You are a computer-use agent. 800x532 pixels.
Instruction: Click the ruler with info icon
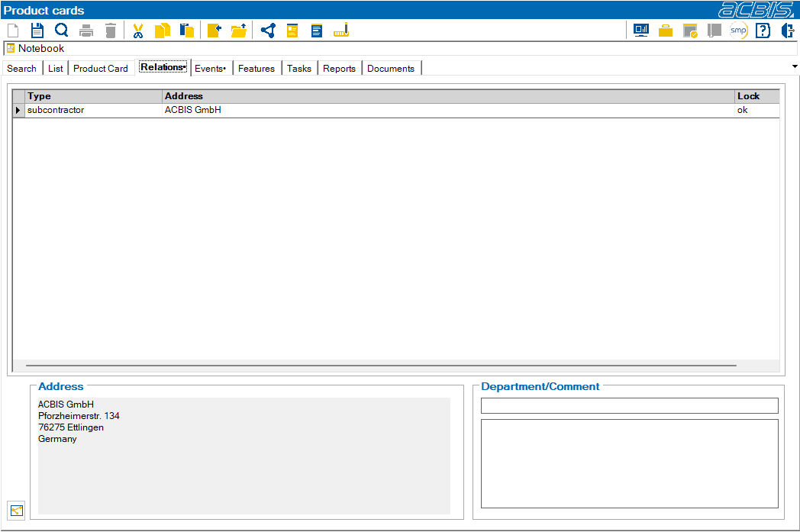[x=341, y=31]
